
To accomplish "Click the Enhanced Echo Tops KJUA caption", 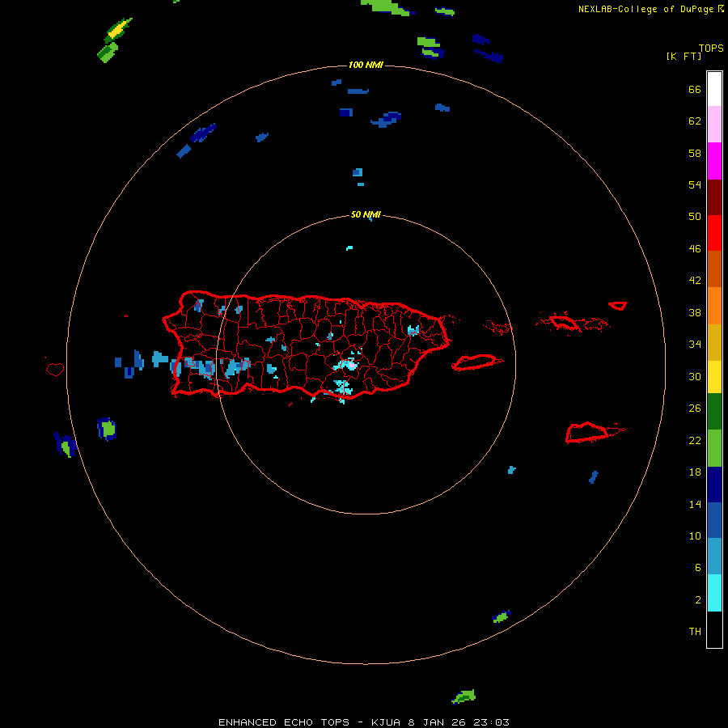I will tap(364, 722).
